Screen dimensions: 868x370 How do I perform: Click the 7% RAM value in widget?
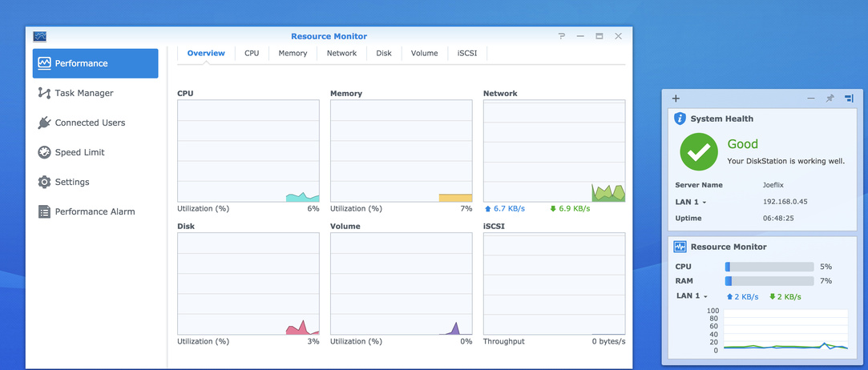826,281
